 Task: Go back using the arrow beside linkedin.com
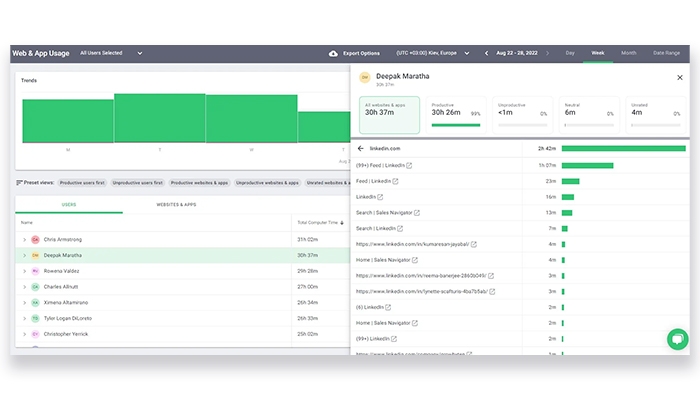(360, 148)
